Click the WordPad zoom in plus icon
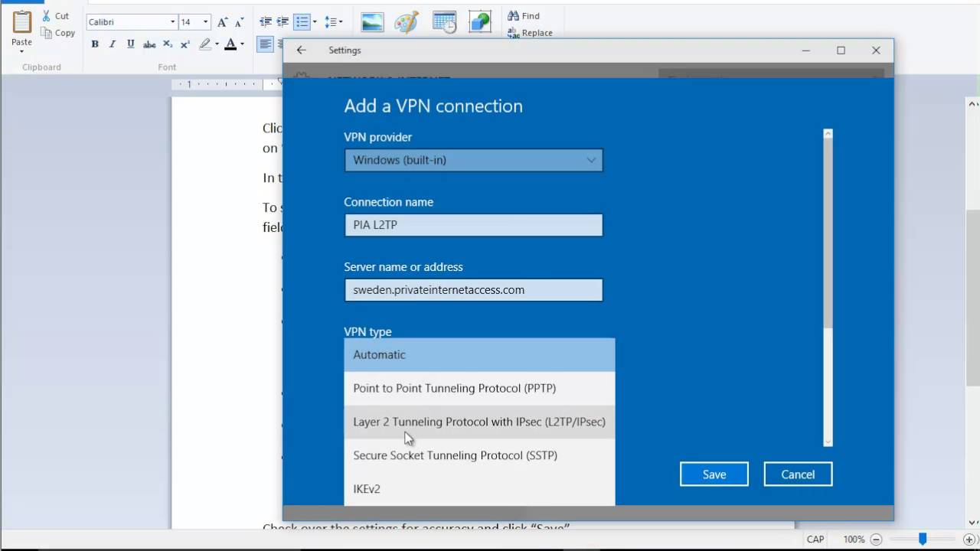This screenshot has height=551, width=980. [x=969, y=540]
